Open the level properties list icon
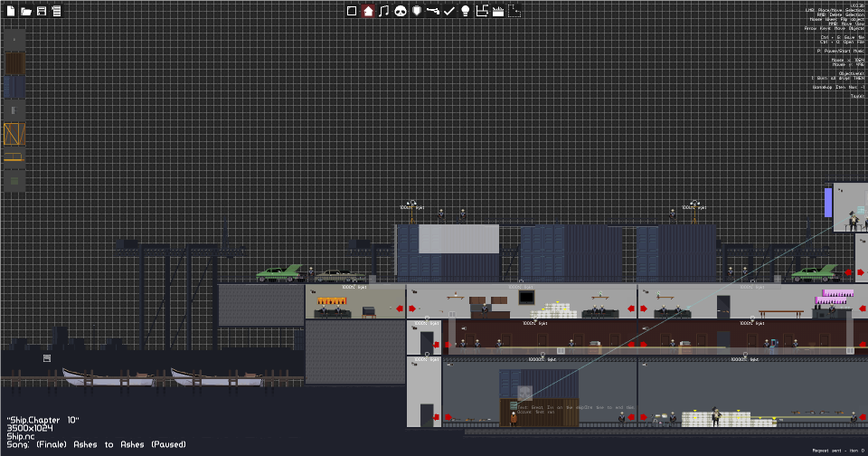868x456 pixels. point(56,11)
